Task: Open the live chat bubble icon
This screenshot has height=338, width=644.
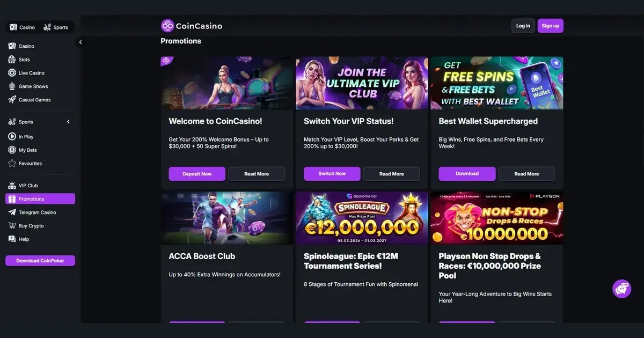Action: (621, 289)
